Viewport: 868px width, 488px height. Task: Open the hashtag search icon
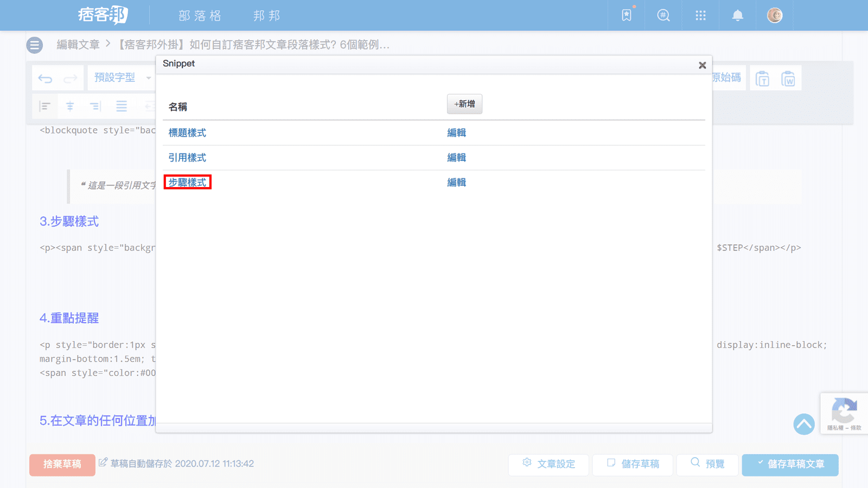pos(663,15)
